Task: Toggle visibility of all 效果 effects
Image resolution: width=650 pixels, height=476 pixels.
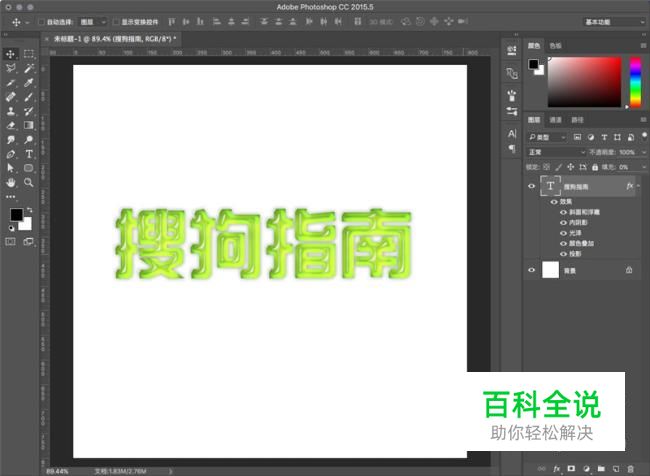Action: 554,202
